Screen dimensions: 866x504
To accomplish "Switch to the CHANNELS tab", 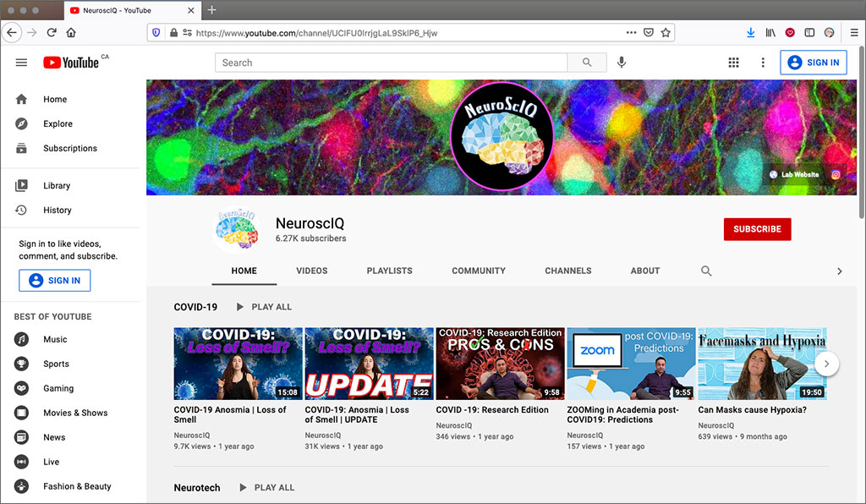I will click(x=567, y=271).
